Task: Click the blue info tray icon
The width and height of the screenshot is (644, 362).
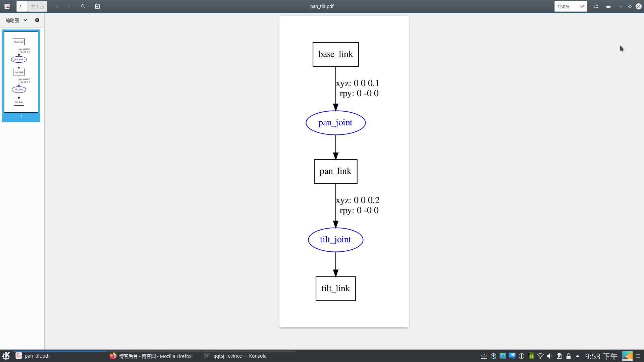Action: coord(503,356)
